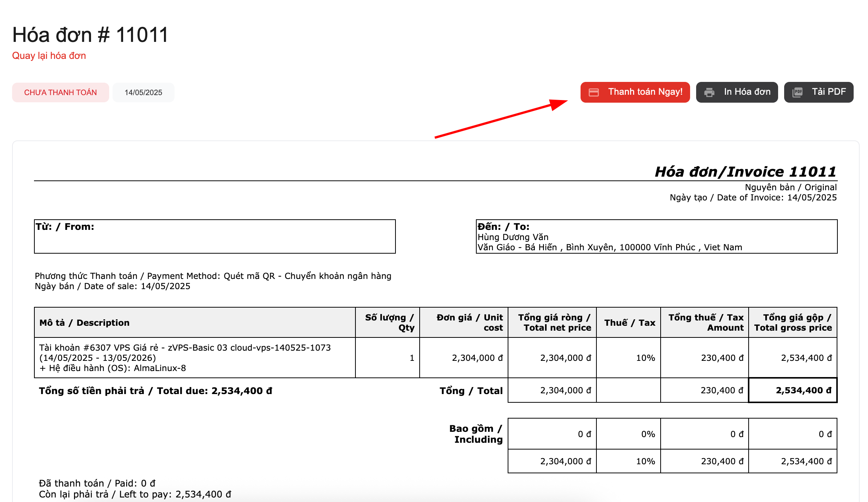Click the 10% tax cell in item row
The height and width of the screenshot is (502, 868).
(645, 358)
